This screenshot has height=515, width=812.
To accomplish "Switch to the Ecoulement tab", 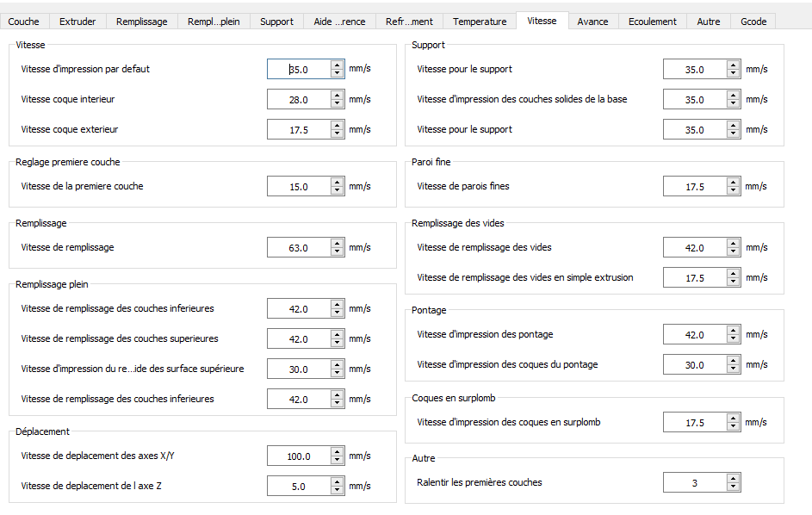I will (652, 22).
